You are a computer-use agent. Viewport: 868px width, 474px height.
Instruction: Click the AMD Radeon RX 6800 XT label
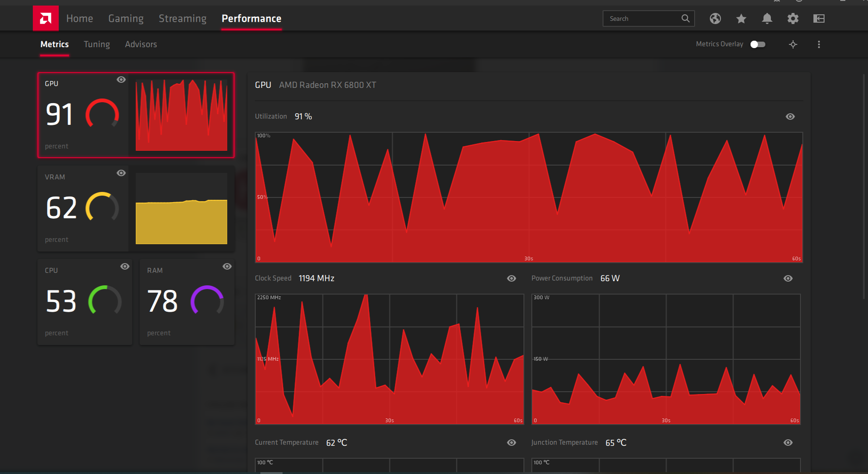(327, 85)
